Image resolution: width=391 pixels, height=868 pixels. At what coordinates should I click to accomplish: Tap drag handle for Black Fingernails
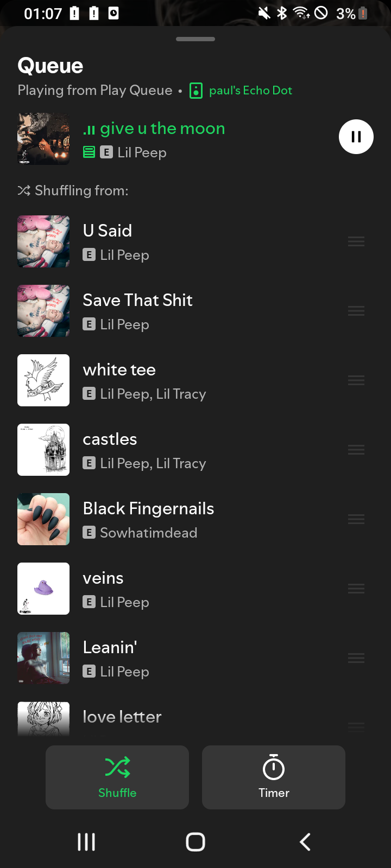(x=356, y=519)
